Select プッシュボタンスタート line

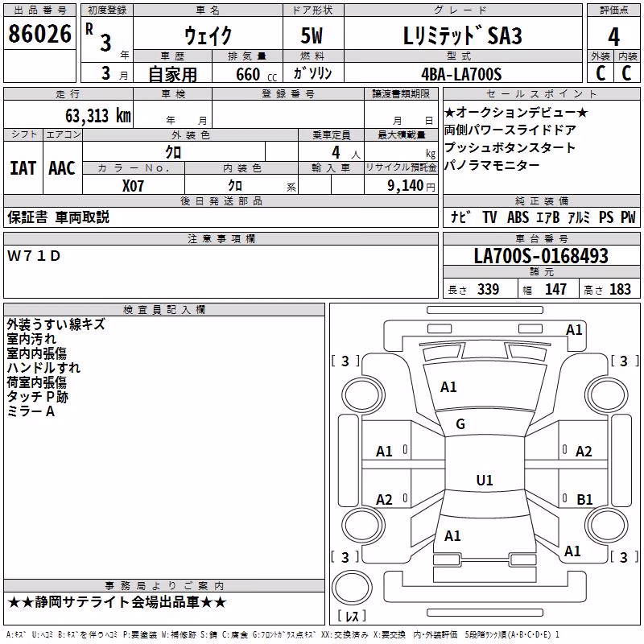point(510,147)
